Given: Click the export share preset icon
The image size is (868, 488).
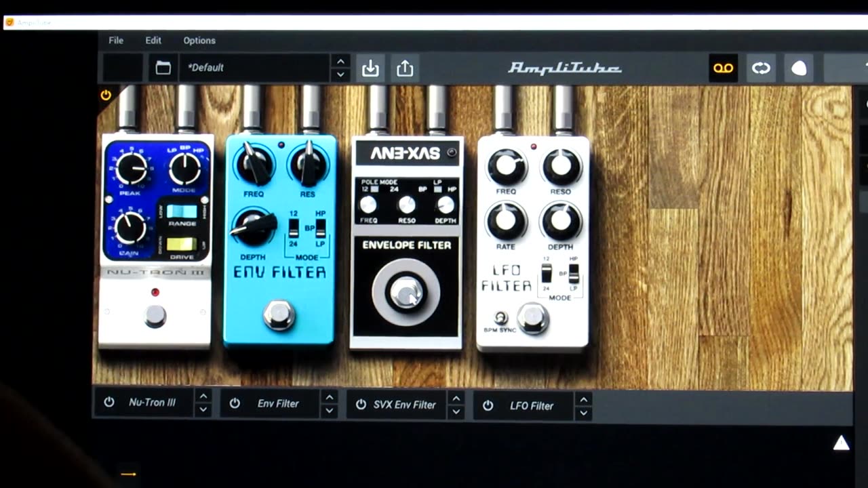Looking at the screenshot, I should (x=405, y=68).
